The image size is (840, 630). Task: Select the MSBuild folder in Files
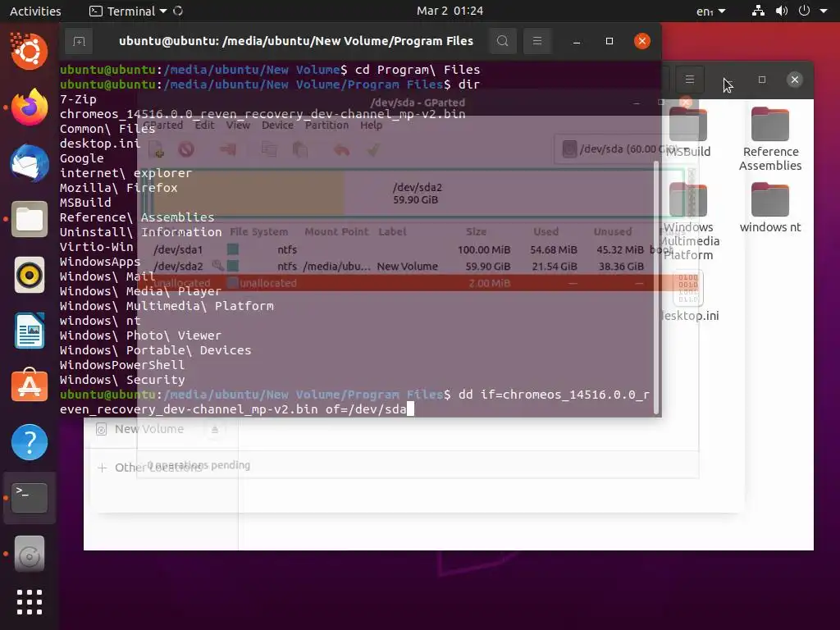pyautogui.click(x=688, y=132)
